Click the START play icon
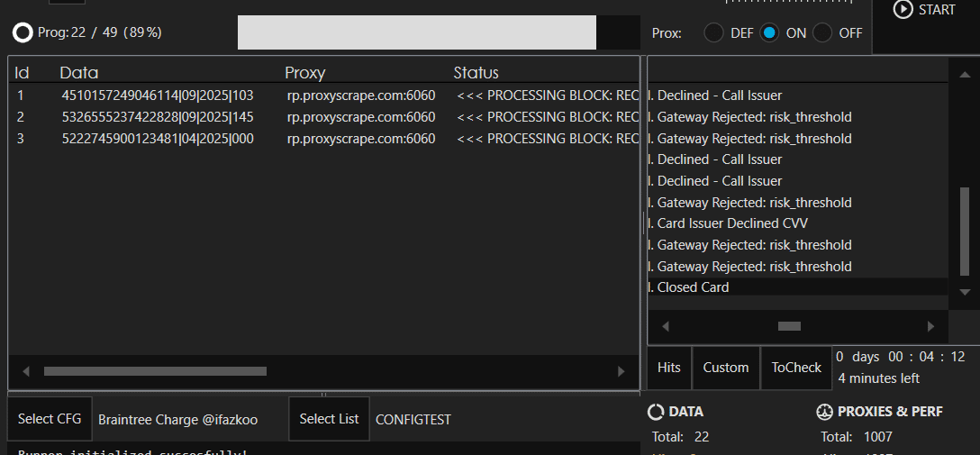 click(903, 9)
